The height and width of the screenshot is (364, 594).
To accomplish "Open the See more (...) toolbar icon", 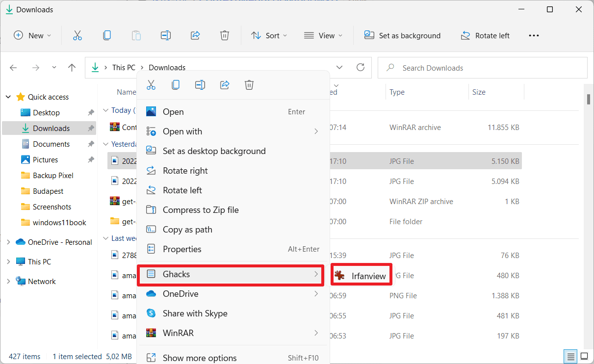I will 534,35.
